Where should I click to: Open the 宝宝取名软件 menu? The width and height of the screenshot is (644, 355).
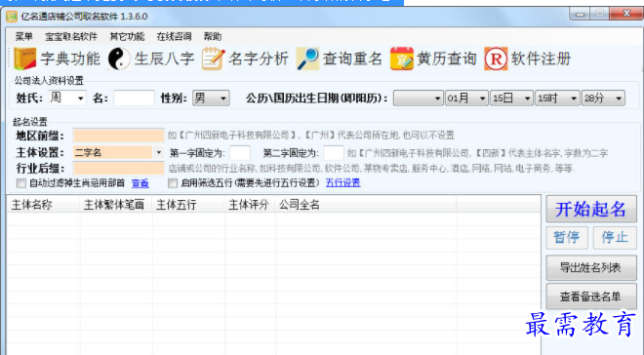(71, 36)
